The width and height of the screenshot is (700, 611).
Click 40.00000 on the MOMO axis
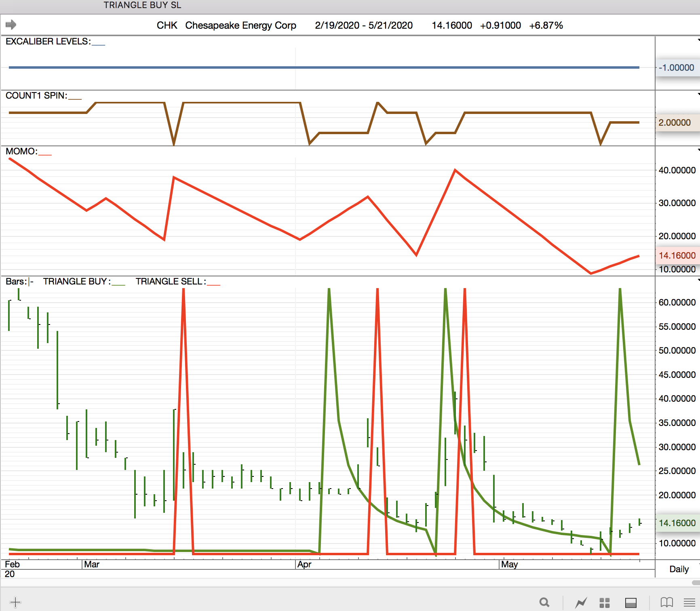click(x=677, y=170)
